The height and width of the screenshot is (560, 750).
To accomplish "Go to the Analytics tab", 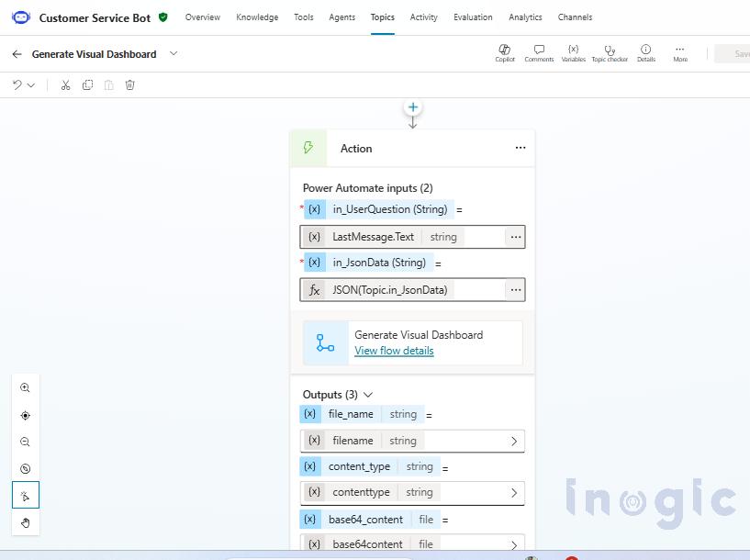I will [x=525, y=17].
